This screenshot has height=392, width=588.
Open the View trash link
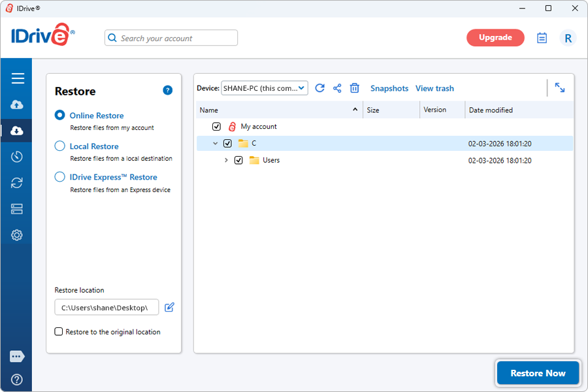(x=434, y=88)
